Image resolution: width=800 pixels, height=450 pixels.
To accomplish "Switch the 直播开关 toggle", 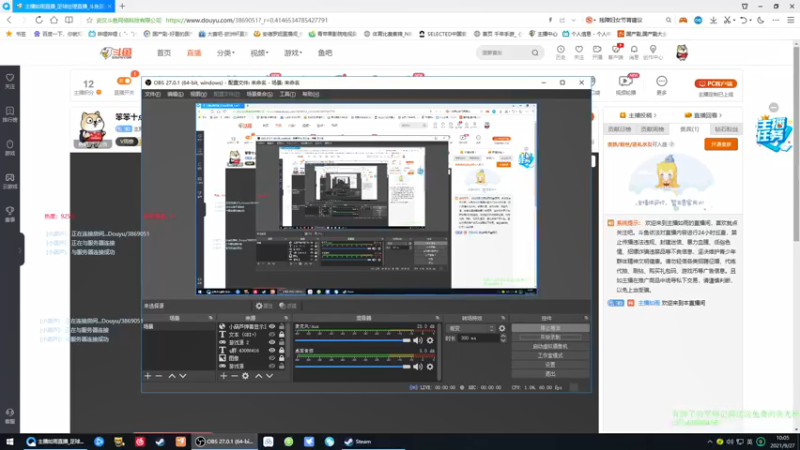I will pyautogui.click(x=124, y=81).
